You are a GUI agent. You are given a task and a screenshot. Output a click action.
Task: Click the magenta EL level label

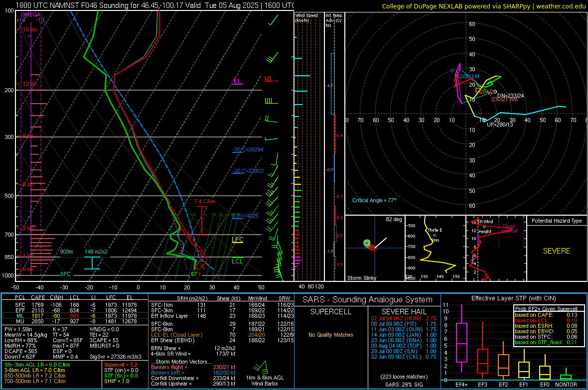click(x=237, y=81)
